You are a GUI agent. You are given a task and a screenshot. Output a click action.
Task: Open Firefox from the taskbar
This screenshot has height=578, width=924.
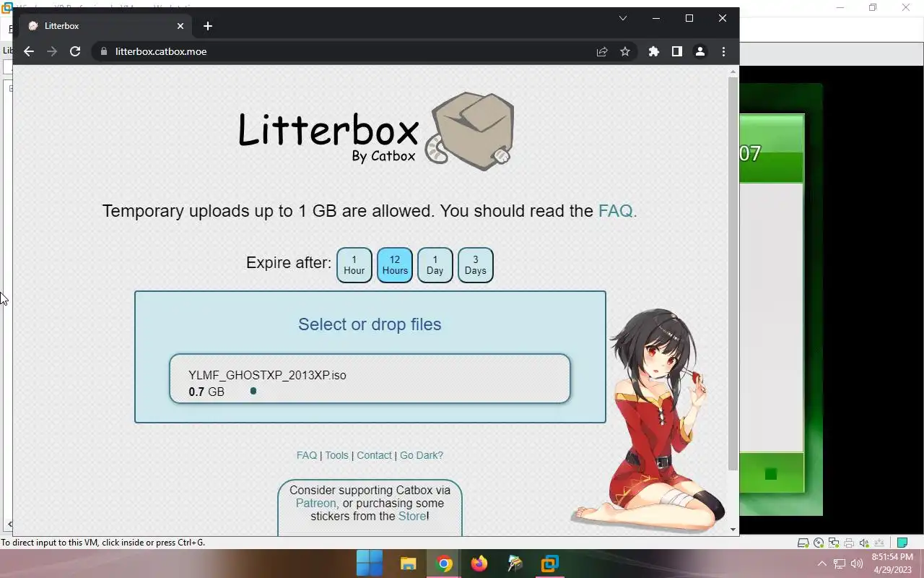pyautogui.click(x=479, y=564)
